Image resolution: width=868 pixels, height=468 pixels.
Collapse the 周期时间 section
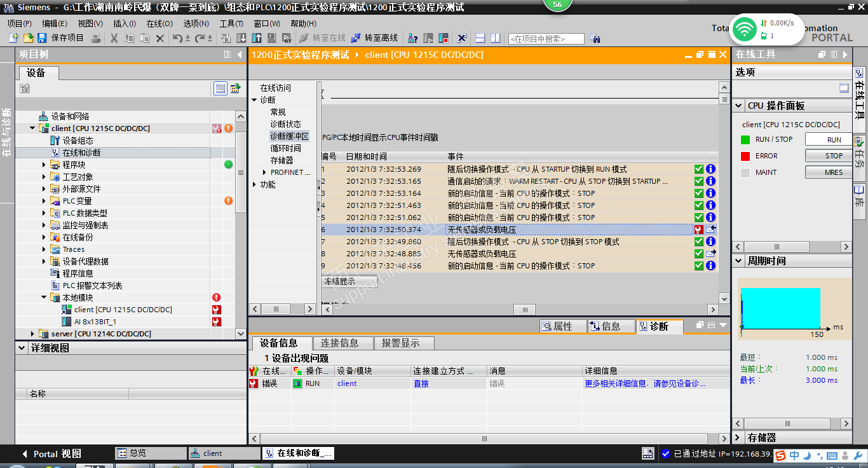tap(739, 261)
